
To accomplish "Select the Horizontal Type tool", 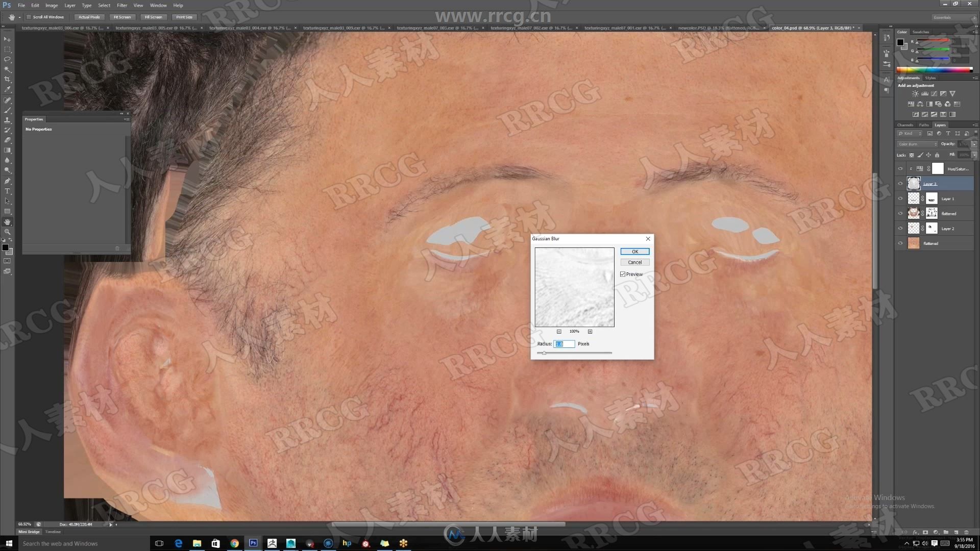I will (x=7, y=191).
